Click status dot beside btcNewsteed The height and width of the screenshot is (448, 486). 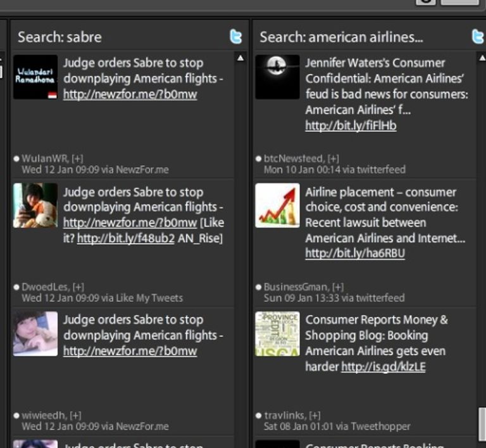point(258,159)
